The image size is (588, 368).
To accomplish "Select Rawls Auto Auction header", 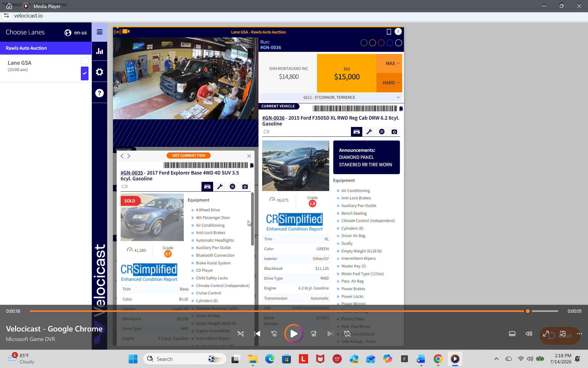I will [46, 48].
